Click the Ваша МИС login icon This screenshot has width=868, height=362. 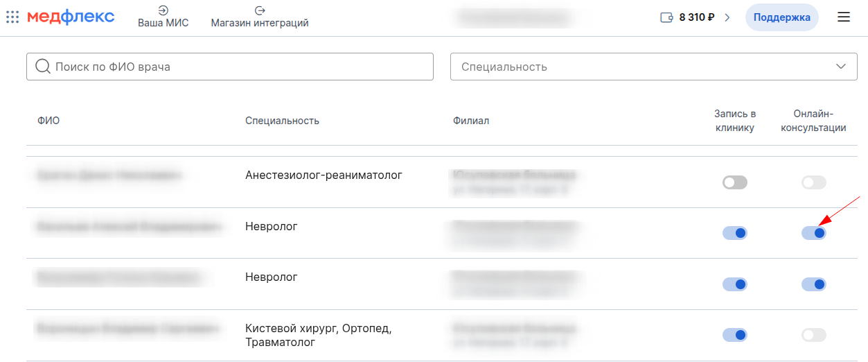[x=163, y=10]
